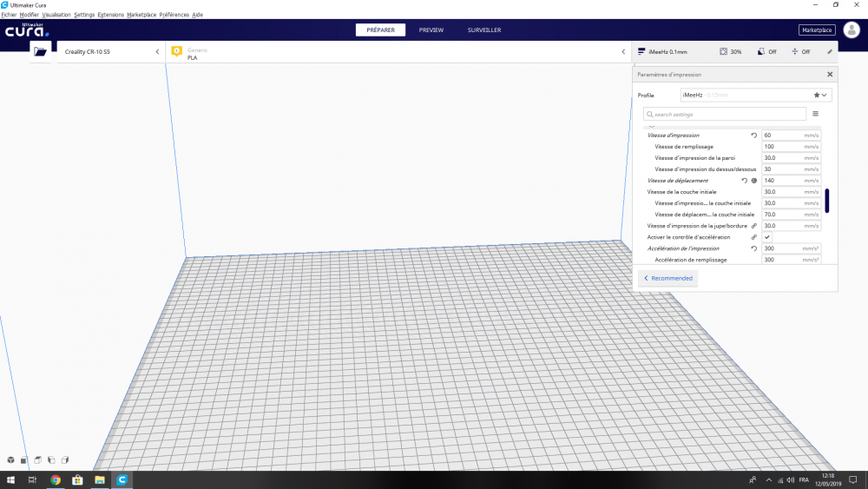The height and width of the screenshot is (489, 868).
Task: Select the 3D perspective view cube icon
Action: pyautogui.click(x=10, y=459)
